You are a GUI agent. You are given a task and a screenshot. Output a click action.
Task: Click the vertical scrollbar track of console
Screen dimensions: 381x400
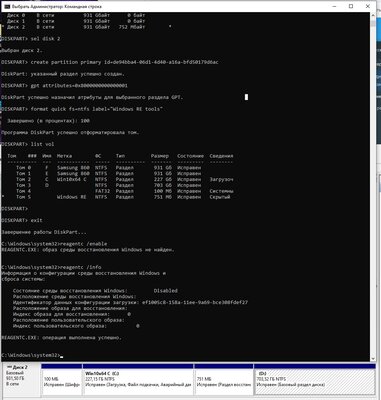[373, 187]
